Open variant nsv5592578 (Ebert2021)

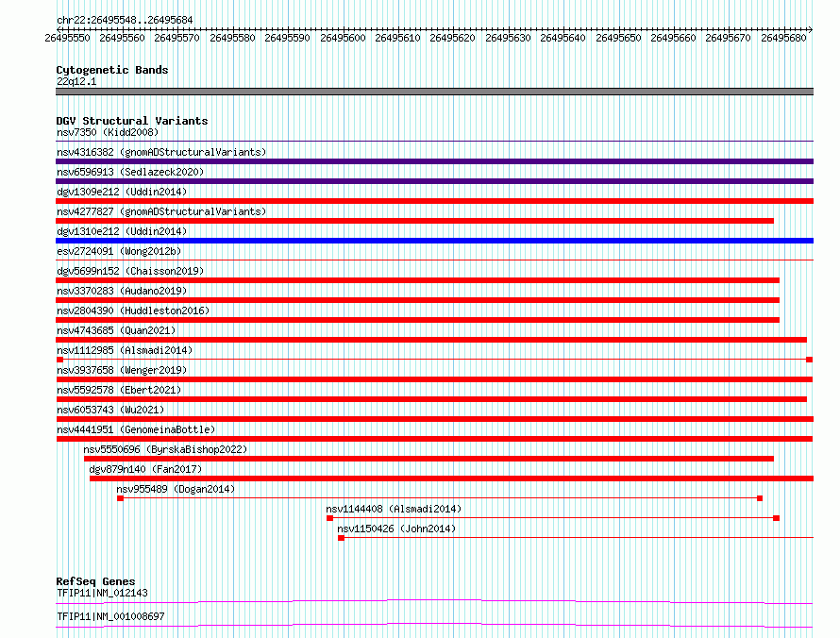[119, 390]
